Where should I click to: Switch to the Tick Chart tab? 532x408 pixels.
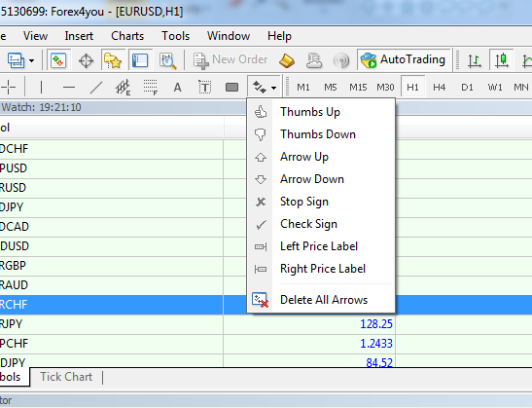66,377
